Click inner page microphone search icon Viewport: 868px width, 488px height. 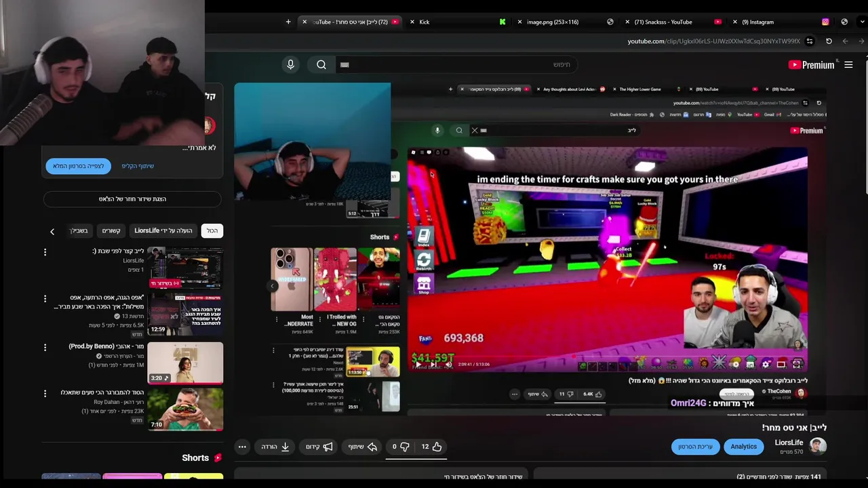437,130
